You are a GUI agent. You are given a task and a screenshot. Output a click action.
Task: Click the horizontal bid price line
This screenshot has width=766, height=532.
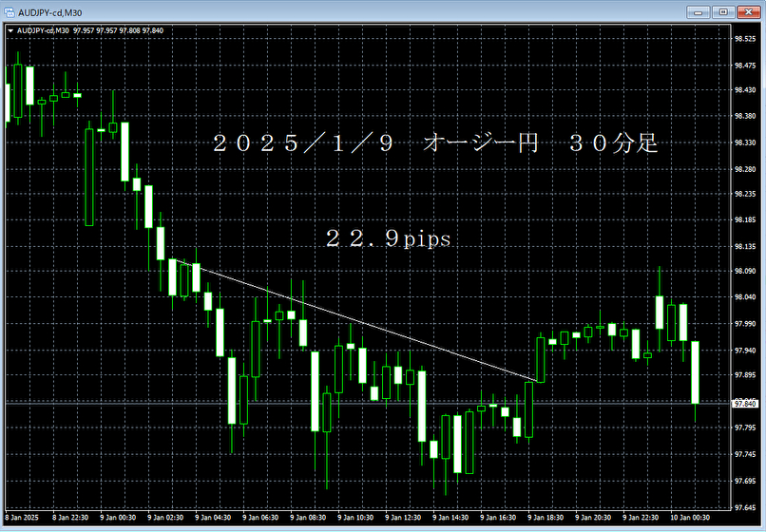[570, 403]
